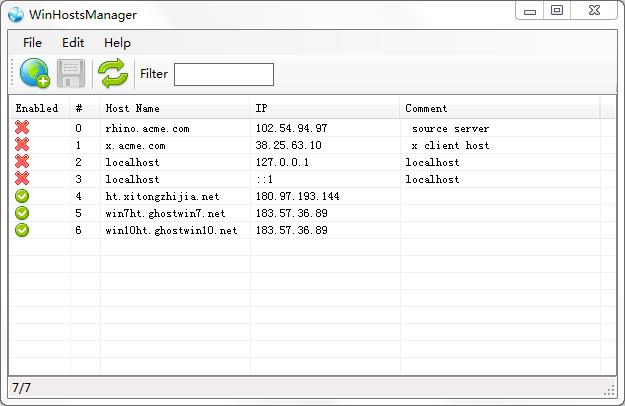625x406 pixels.
Task: Open the Help menu
Action: (x=117, y=43)
